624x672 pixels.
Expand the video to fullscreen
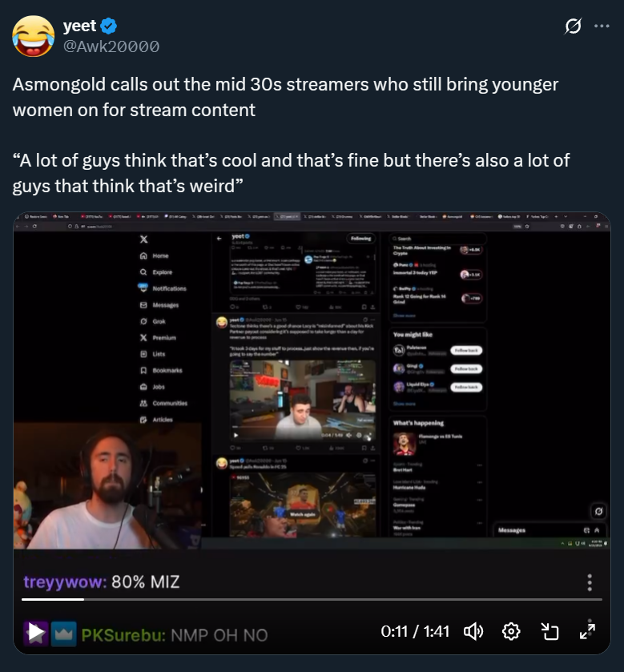[x=587, y=631]
